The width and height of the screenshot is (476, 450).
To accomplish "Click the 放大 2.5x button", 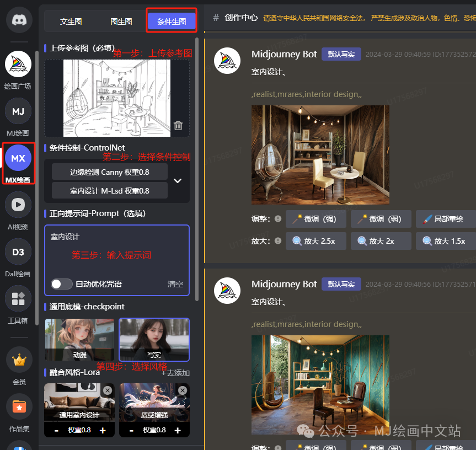I will (315, 240).
